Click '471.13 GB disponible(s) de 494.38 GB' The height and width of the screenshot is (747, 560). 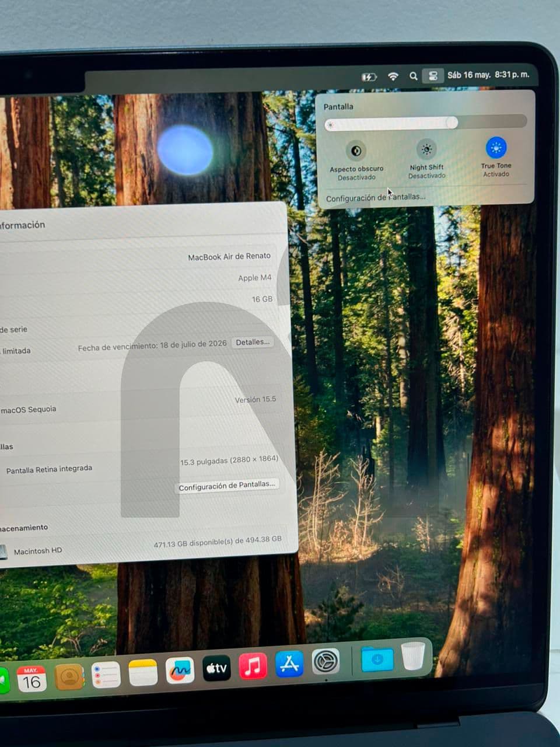click(x=218, y=542)
